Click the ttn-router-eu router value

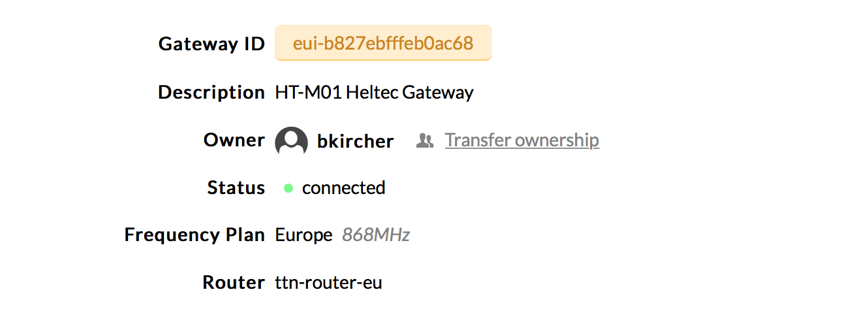pos(329,283)
